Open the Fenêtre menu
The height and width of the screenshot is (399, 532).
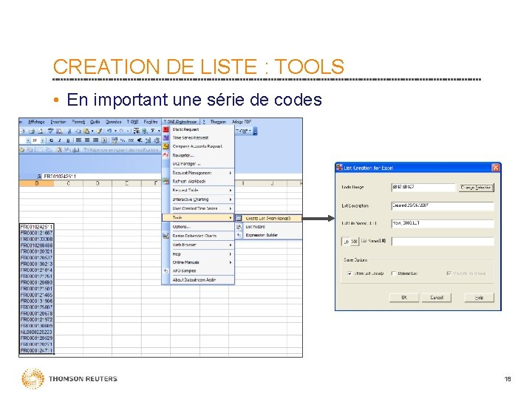(x=151, y=122)
